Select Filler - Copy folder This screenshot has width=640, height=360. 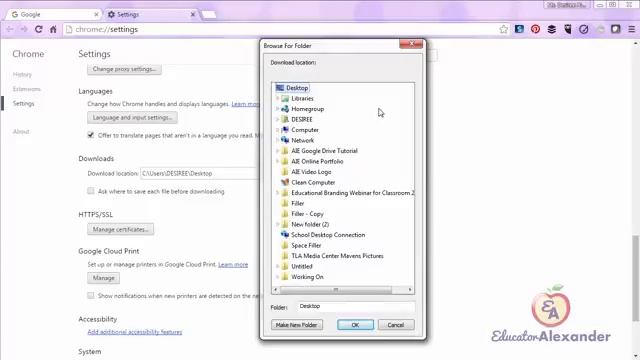click(307, 214)
